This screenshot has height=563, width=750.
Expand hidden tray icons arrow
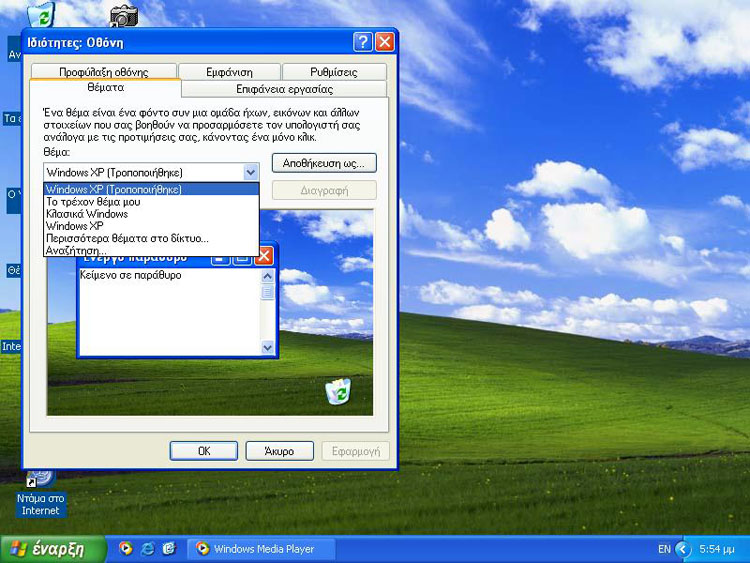pos(683,549)
